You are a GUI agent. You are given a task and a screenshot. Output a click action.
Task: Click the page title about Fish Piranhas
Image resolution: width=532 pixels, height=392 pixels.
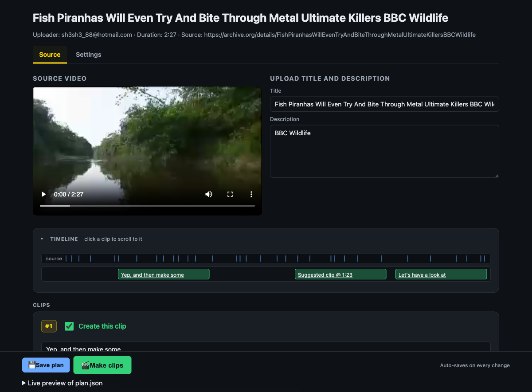click(x=240, y=18)
